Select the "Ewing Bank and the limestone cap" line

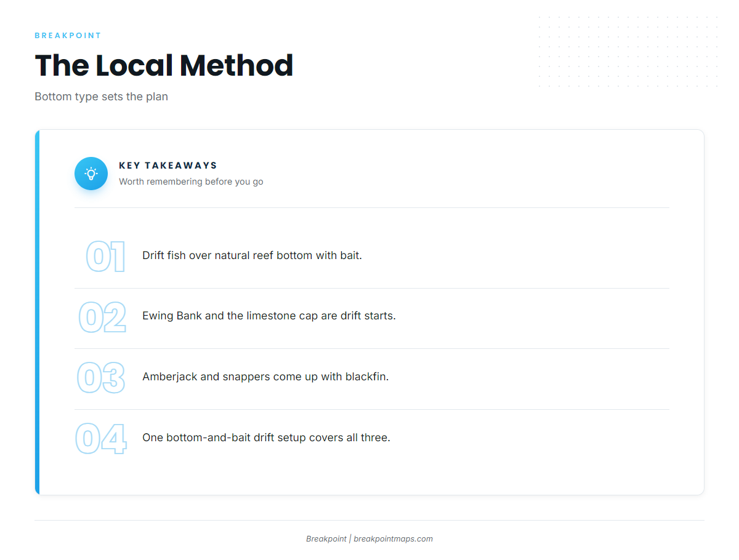click(269, 316)
